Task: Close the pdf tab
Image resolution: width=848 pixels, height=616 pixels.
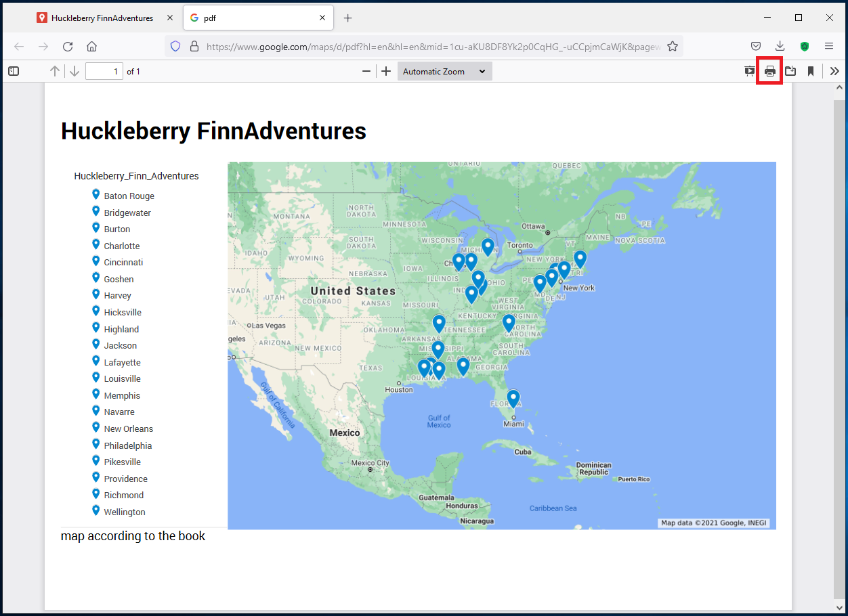Action: pos(323,18)
